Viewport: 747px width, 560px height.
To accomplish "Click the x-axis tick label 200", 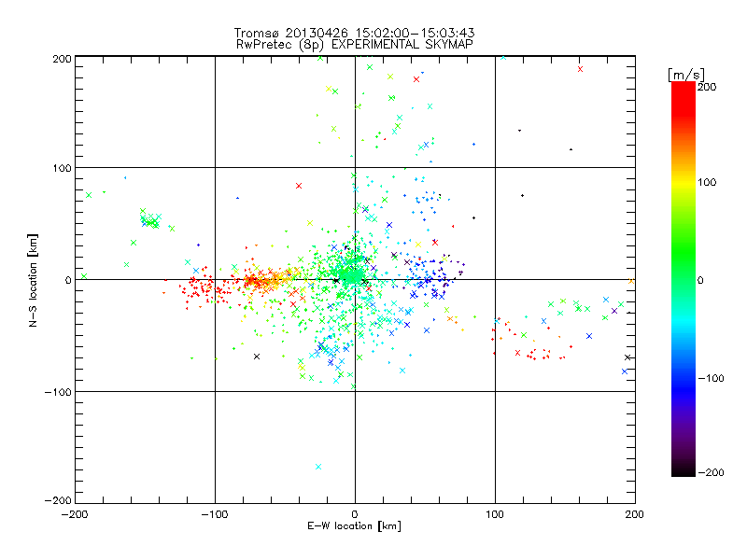I will tap(635, 514).
